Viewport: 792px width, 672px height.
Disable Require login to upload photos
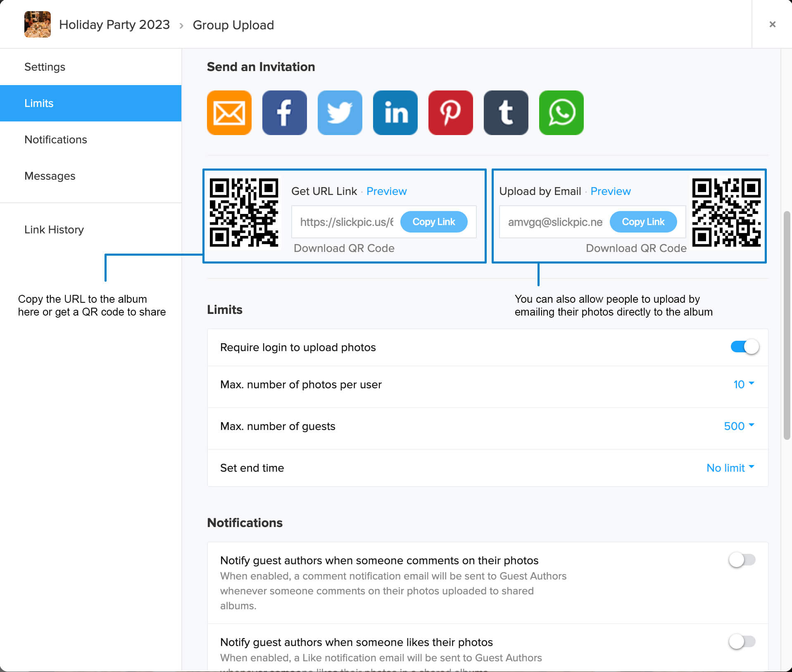click(x=744, y=347)
